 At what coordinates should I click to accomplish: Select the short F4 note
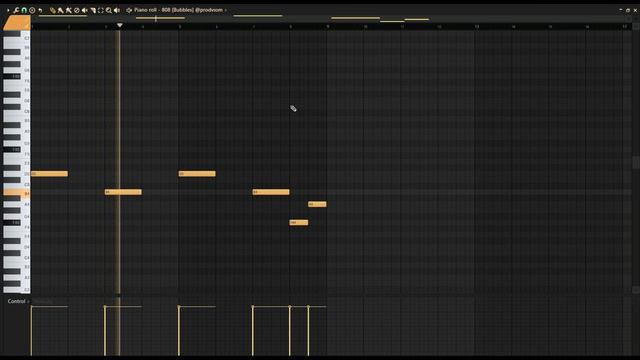pyautogui.click(x=299, y=222)
